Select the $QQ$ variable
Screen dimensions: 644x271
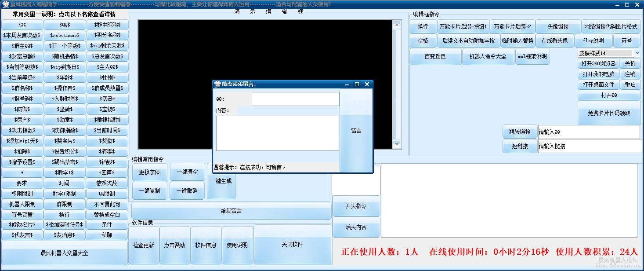click(x=65, y=24)
